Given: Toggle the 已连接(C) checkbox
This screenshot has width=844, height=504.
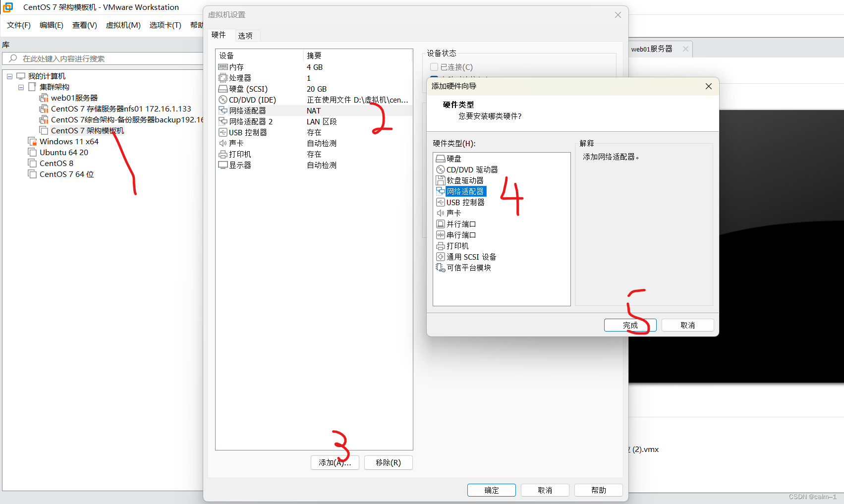Looking at the screenshot, I should click(x=434, y=67).
